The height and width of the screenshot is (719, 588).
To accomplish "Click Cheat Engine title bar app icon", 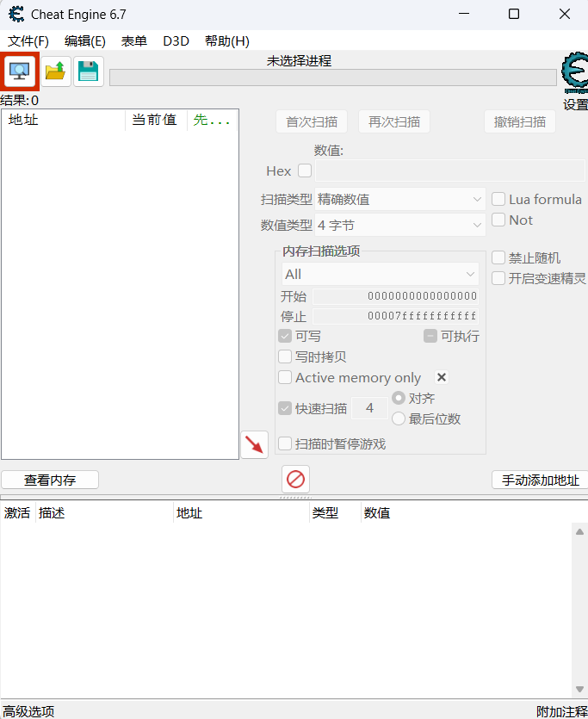I will tap(16, 15).
